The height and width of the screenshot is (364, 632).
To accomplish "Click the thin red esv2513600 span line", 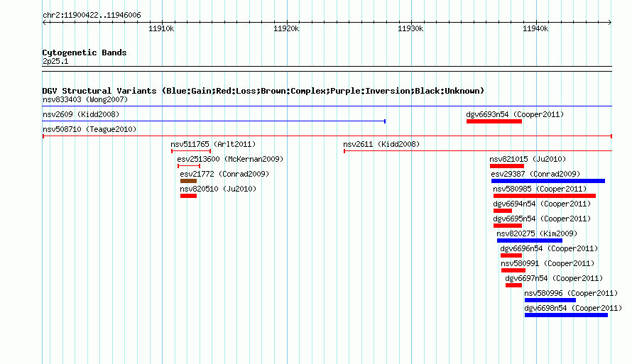I will pos(189,166).
